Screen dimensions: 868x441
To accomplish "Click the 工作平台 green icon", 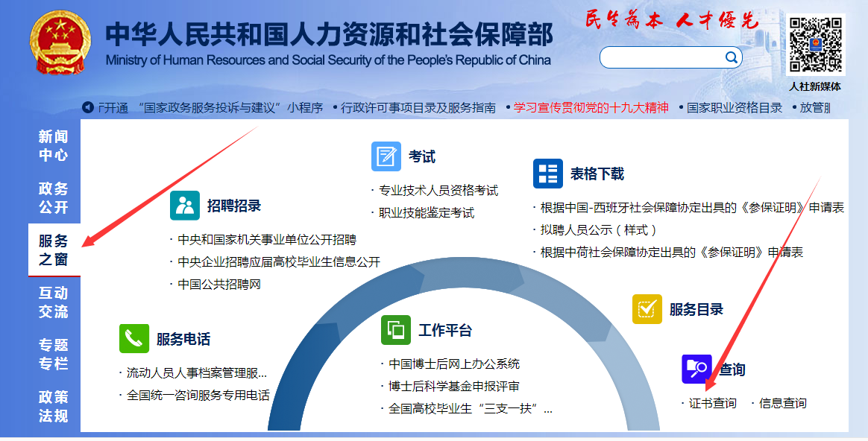I will [396, 330].
